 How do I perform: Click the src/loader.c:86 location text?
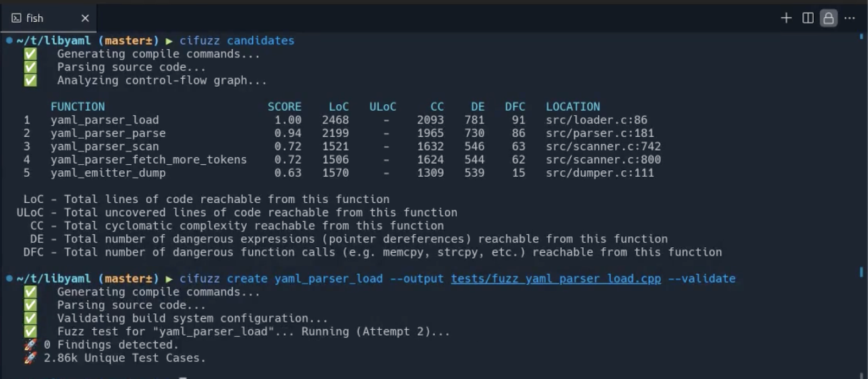596,120
